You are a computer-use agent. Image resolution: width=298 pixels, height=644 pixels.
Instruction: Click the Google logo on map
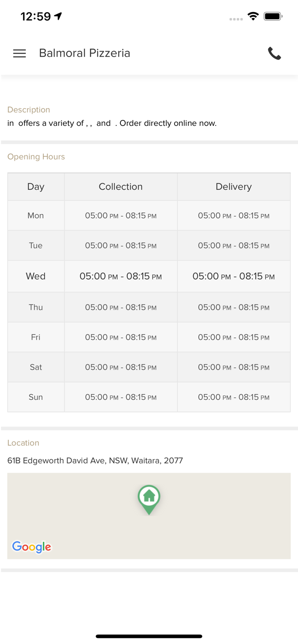pyautogui.click(x=31, y=547)
